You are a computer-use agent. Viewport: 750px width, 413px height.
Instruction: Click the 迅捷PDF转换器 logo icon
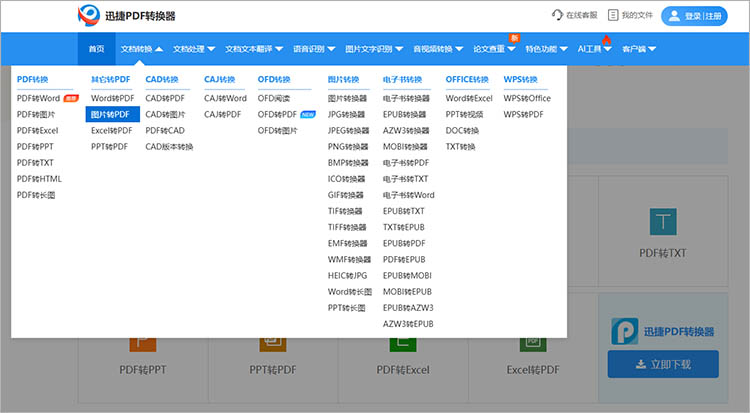[90, 16]
